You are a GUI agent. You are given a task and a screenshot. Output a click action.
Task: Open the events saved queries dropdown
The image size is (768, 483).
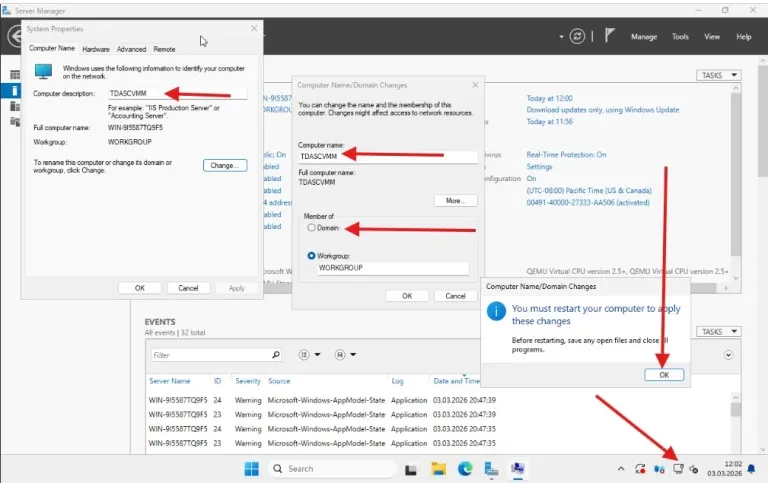point(345,354)
